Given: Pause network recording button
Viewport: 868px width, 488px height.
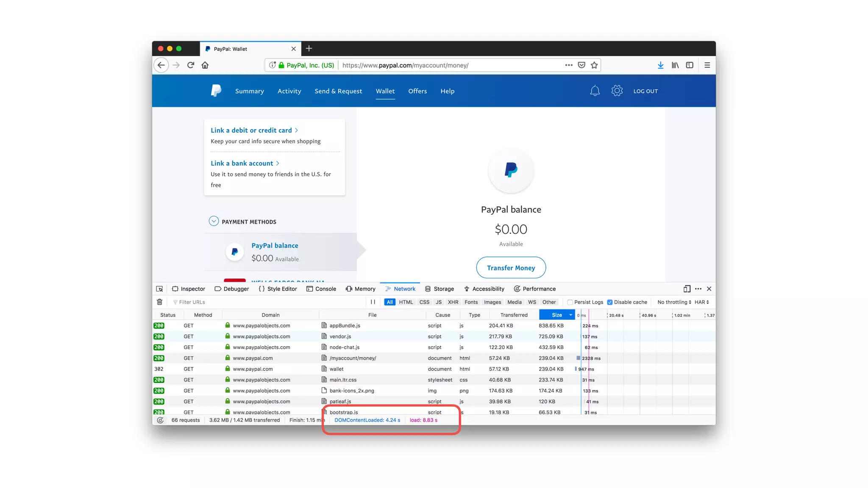Looking at the screenshot, I should point(373,302).
